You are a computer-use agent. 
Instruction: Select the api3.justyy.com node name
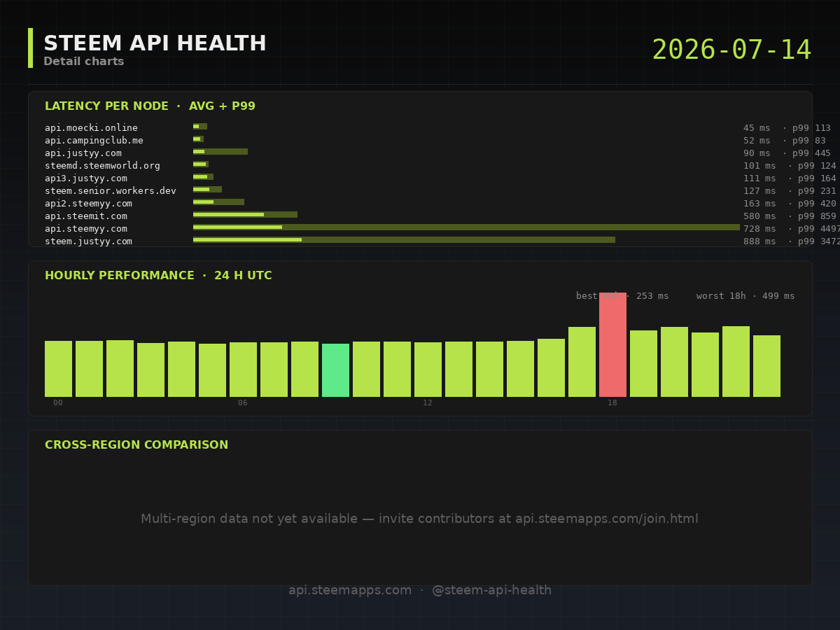(x=86, y=178)
